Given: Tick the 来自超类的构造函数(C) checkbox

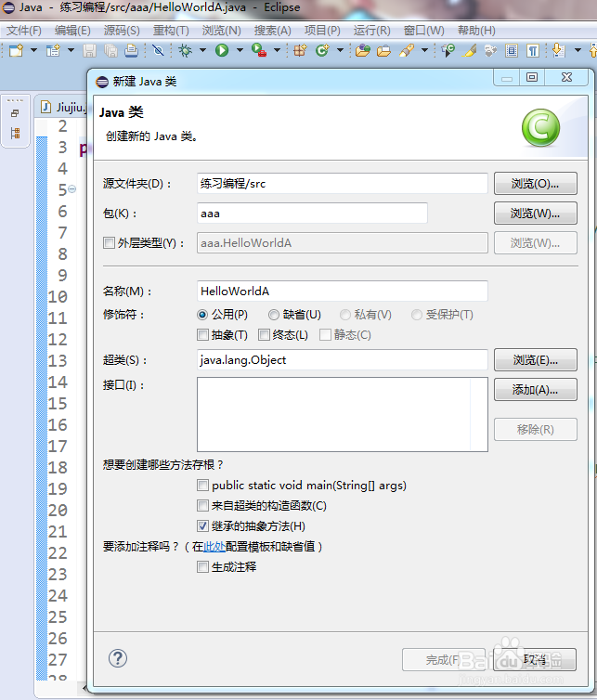Looking at the screenshot, I should click(202, 505).
